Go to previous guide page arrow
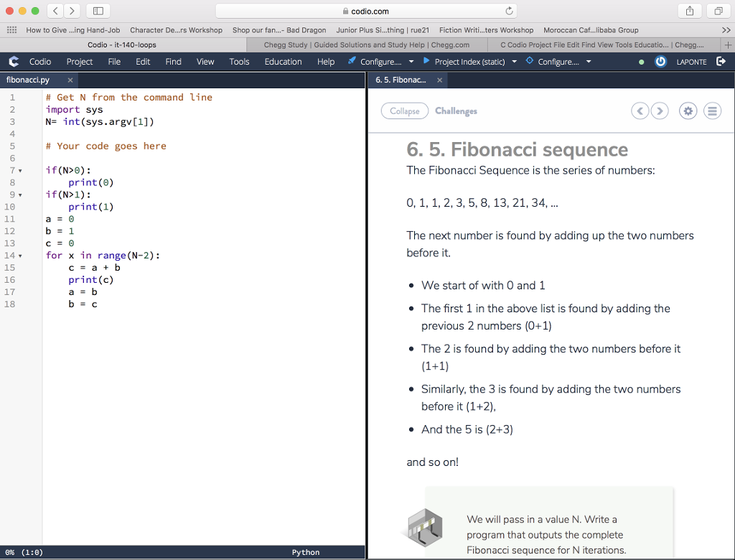 640,111
